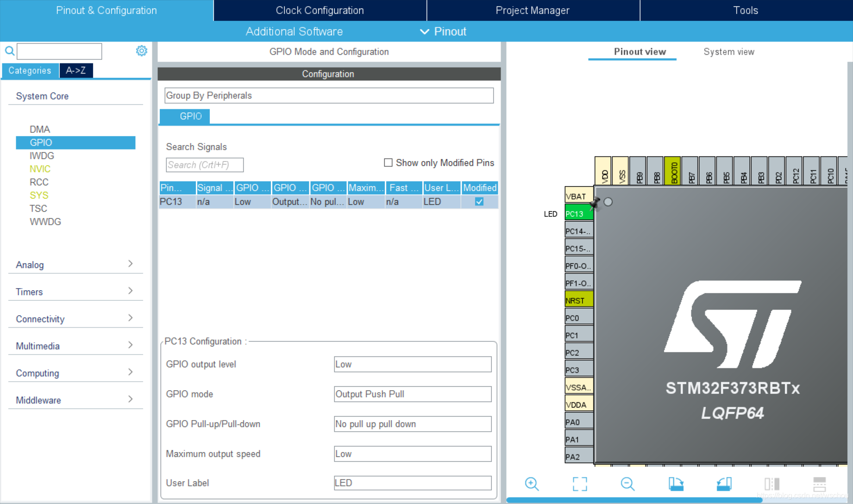Switch to Clock Configuration tab
The width and height of the screenshot is (853, 504).
point(320,10)
